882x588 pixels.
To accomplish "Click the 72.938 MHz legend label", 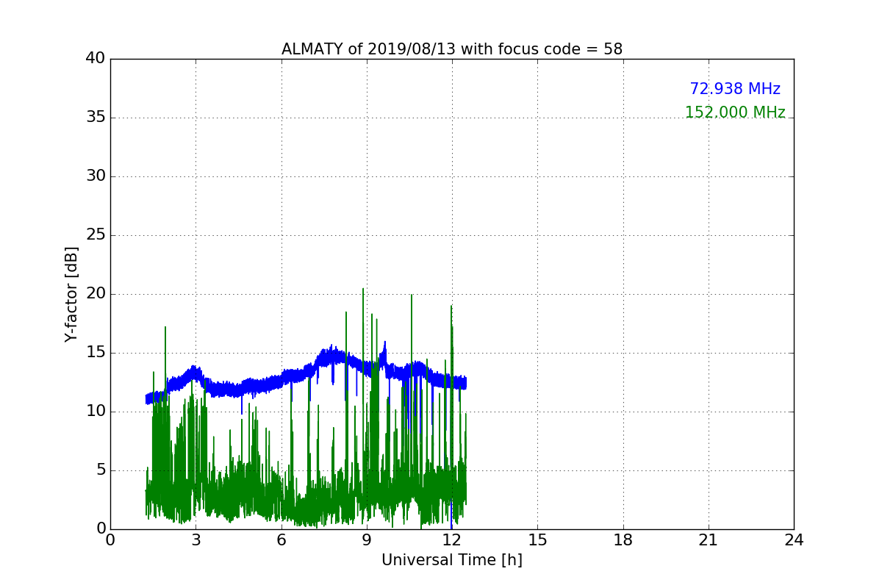I will coord(735,89).
